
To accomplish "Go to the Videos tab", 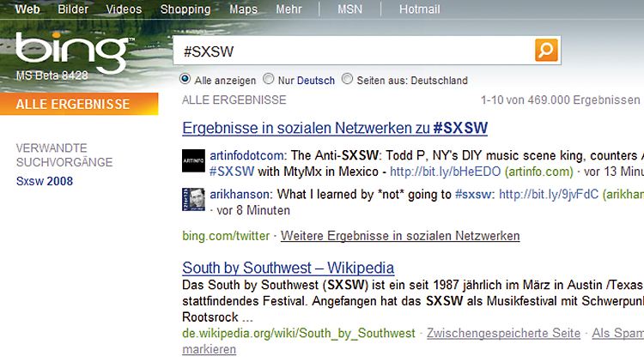I will (124, 9).
